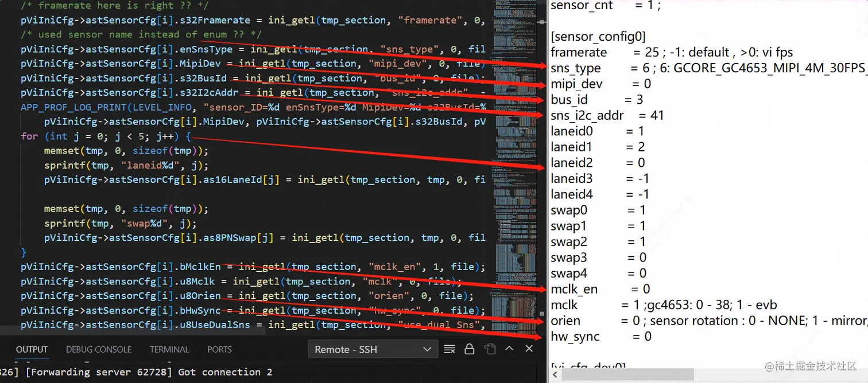Click the 'used sensor name instead of enum' comment
The width and height of the screenshot is (868, 383).
pyautogui.click(x=141, y=34)
